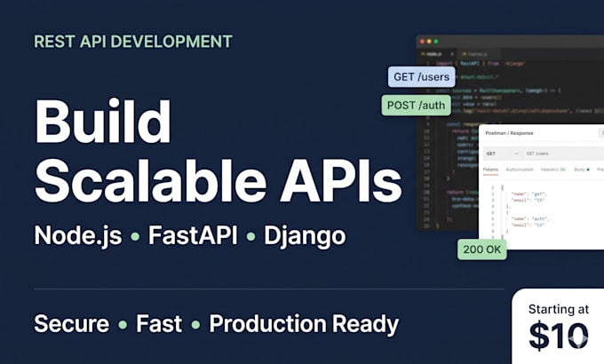Viewport: 604px width, 364px height.
Task: Click the Starting at $10 price card
Action: click(558, 326)
